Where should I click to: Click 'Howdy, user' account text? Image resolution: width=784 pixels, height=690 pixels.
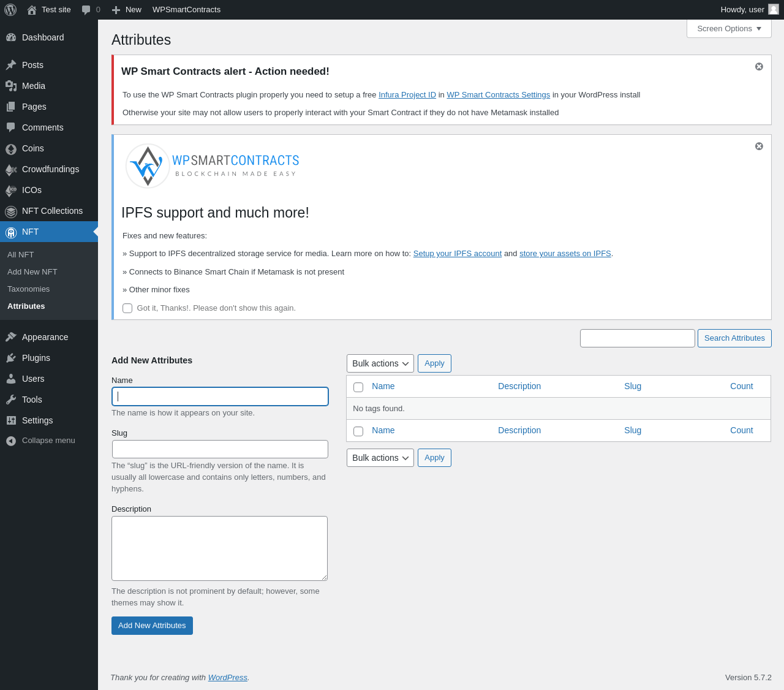742,10
